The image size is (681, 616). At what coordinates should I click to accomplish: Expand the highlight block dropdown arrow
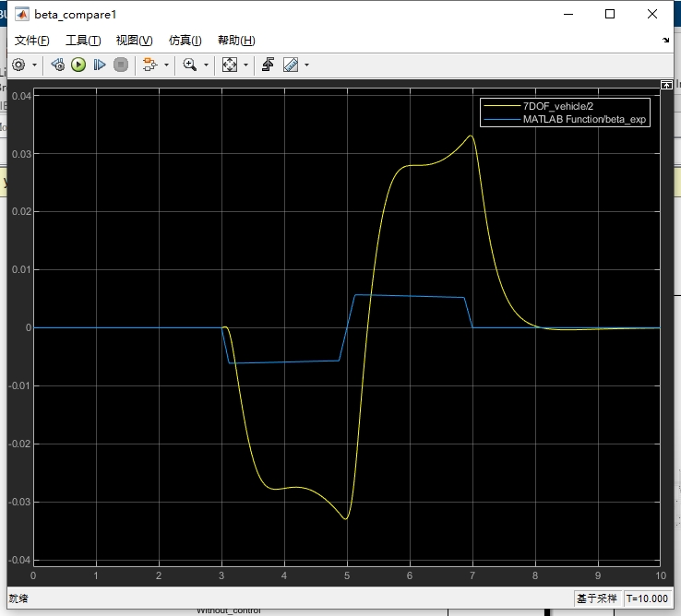[166, 65]
